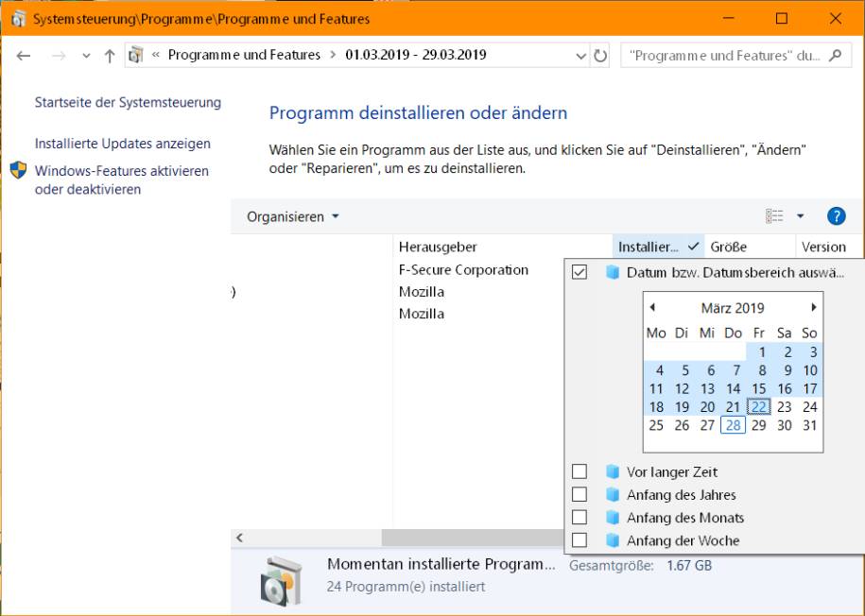Sort by the Herausgeber column header
The height and width of the screenshot is (616, 865).
(438, 247)
